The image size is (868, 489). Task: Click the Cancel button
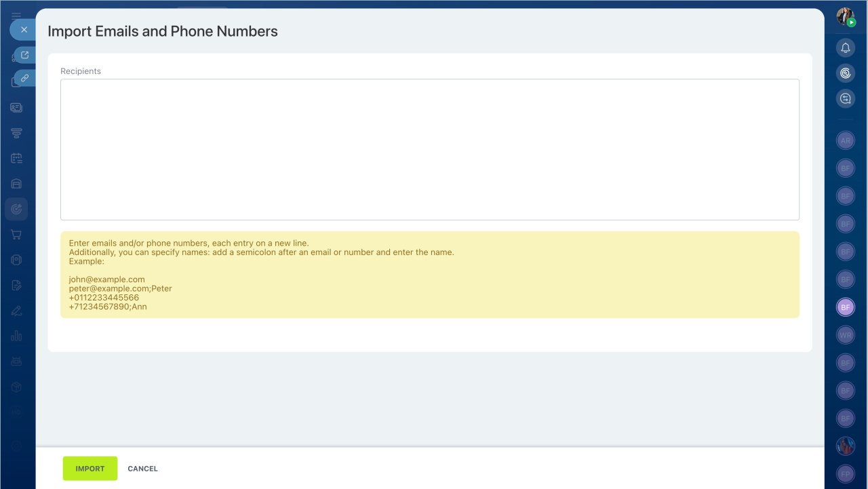click(x=142, y=469)
